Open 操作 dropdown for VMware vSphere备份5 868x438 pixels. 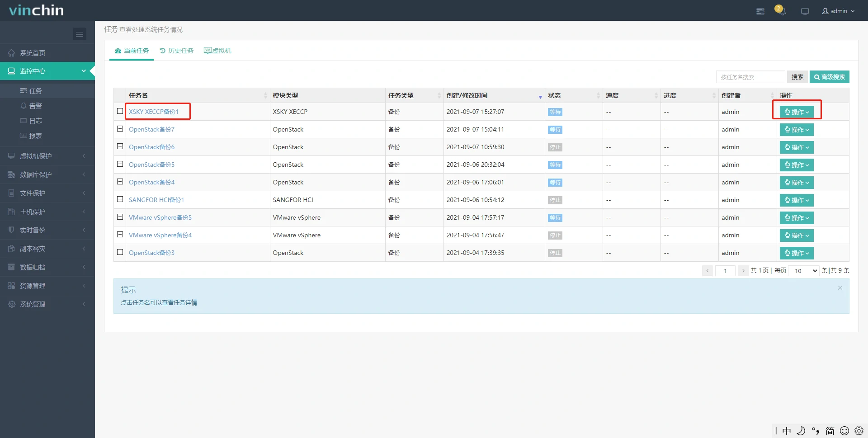pyautogui.click(x=797, y=217)
